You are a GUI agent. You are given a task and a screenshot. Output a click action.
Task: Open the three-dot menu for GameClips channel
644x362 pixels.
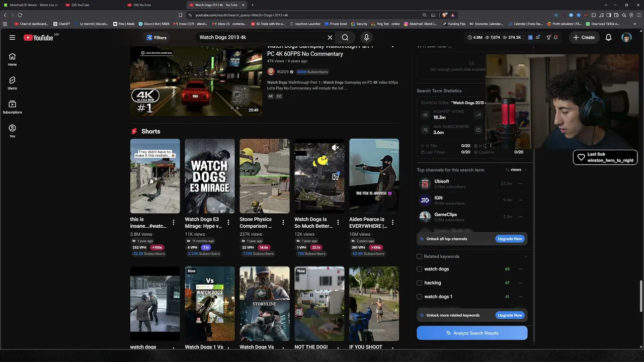coord(521,217)
